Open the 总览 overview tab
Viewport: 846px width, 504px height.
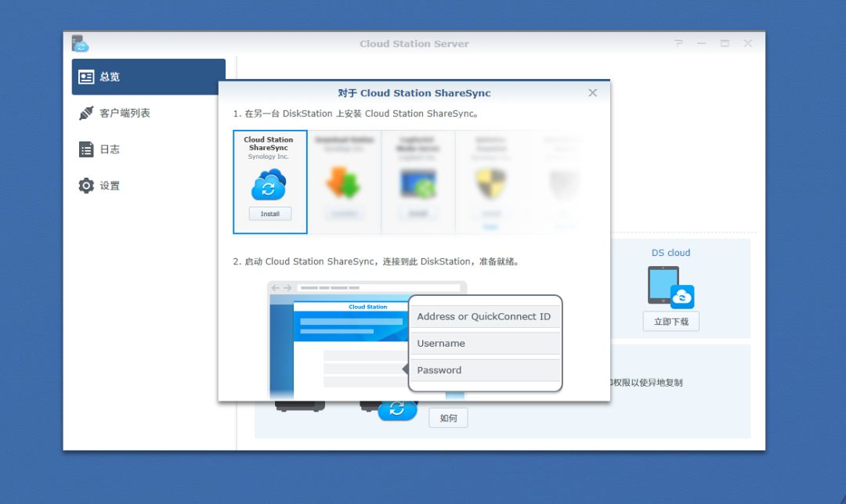[x=148, y=77]
